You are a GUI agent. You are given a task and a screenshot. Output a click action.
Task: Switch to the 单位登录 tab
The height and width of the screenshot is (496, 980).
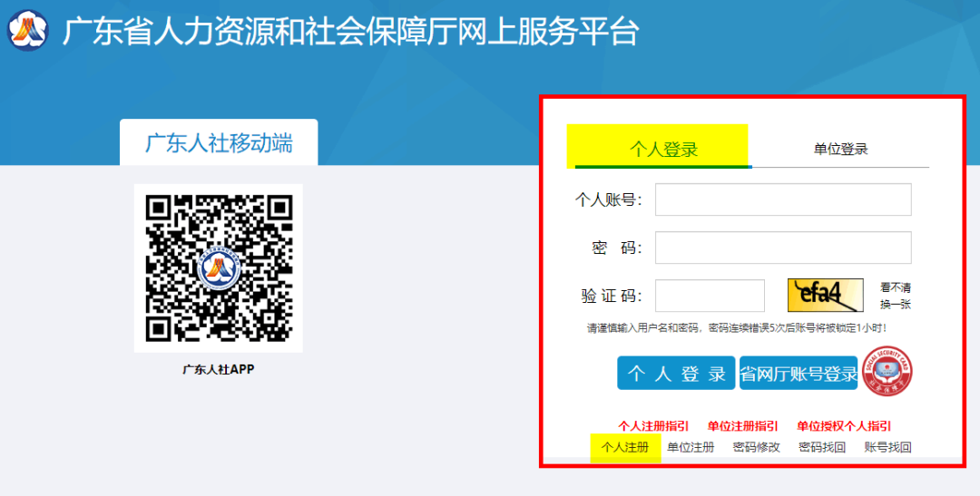coord(840,149)
